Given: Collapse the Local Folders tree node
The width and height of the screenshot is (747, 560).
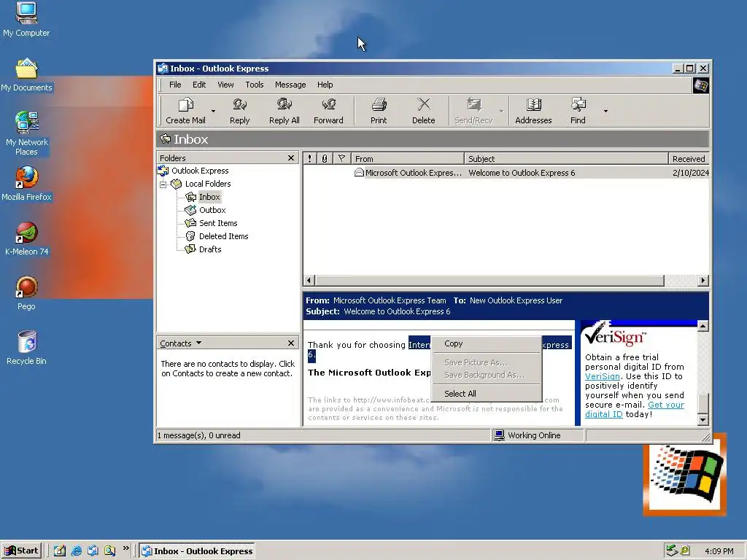Looking at the screenshot, I should [163, 184].
